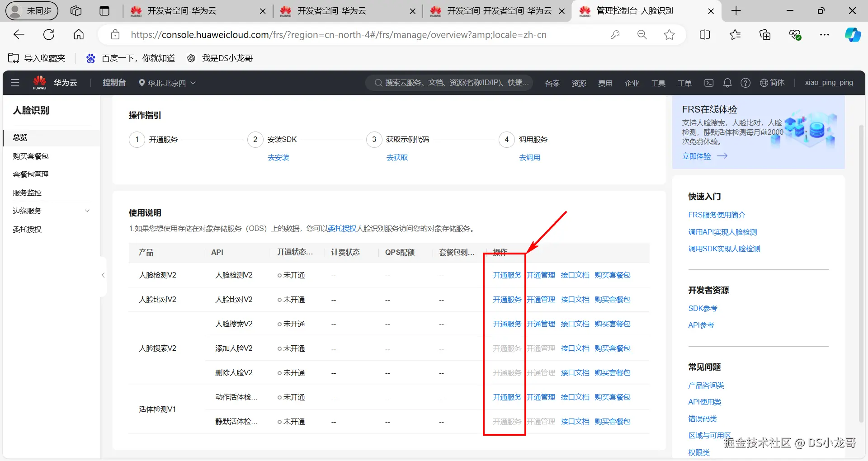The width and height of the screenshot is (868, 461).
Task: Open 费用 in top navigation
Action: tap(605, 83)
